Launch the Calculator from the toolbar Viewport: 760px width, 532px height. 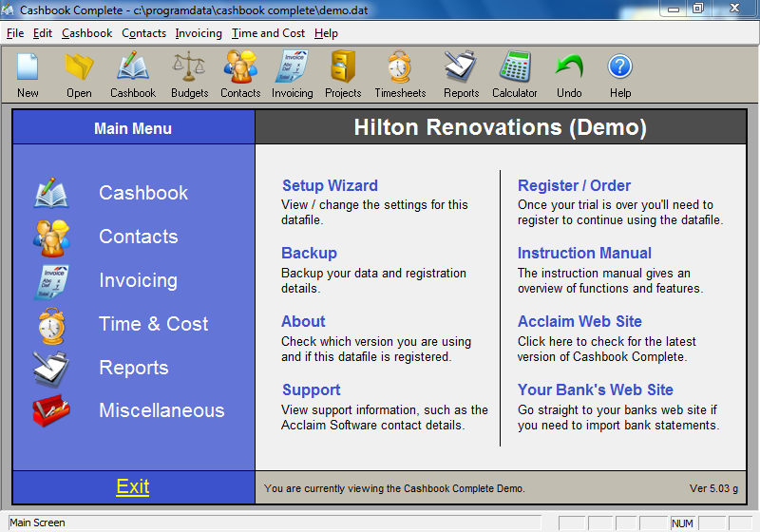coord(515,67)
